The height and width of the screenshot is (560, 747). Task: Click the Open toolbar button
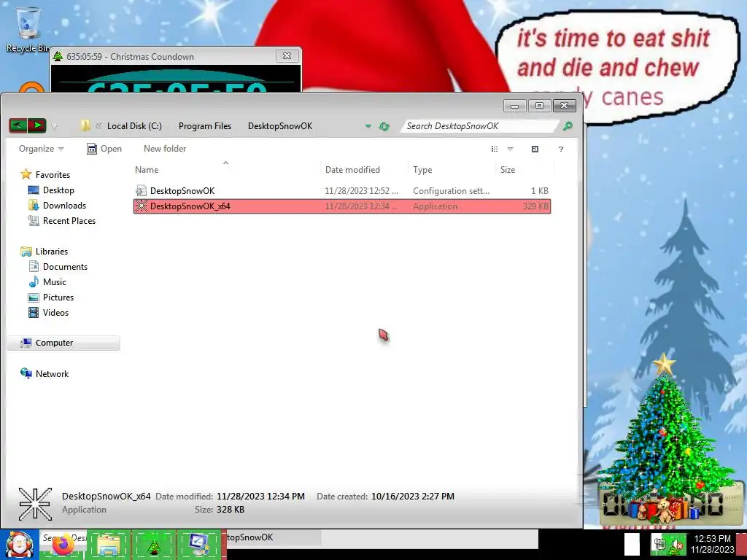104,149
